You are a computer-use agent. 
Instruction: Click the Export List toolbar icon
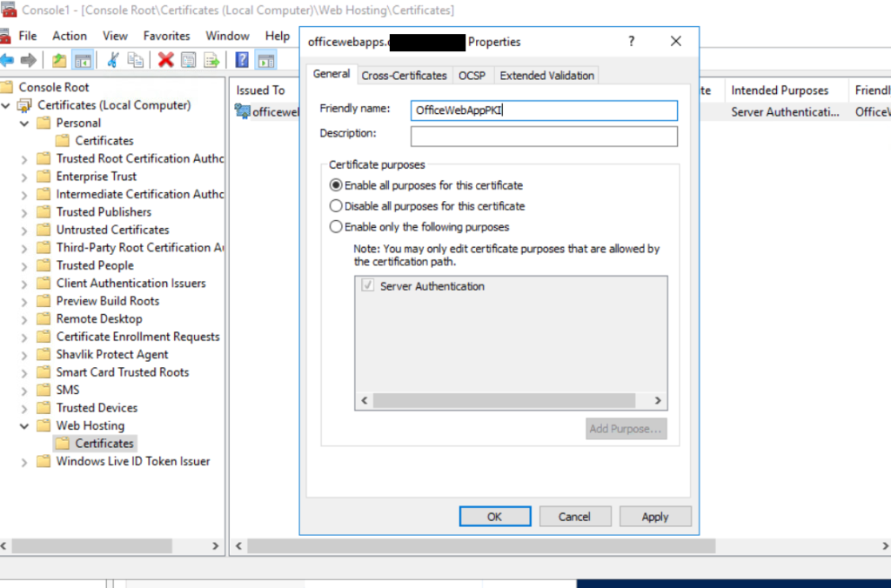tap(211, 60)
